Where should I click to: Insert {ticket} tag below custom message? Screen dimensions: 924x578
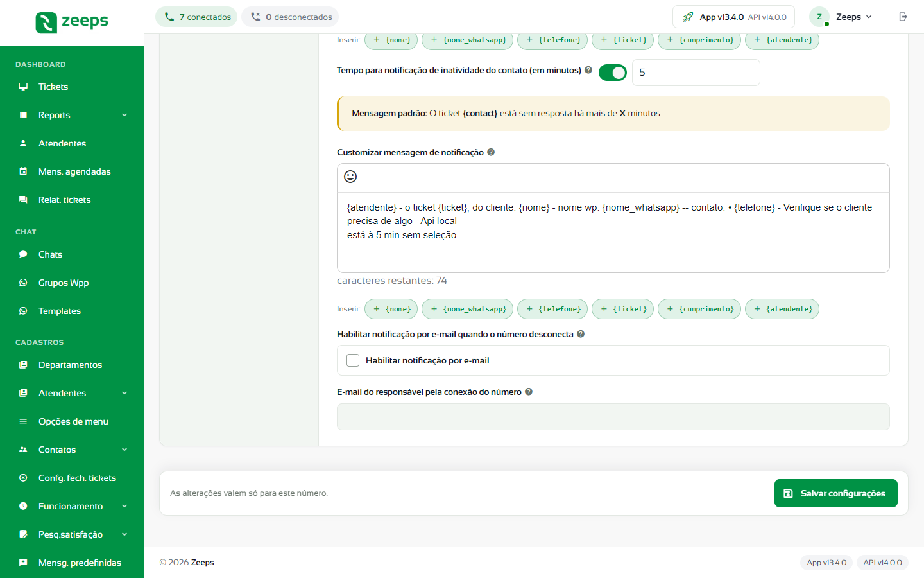[x=623, y=309]
